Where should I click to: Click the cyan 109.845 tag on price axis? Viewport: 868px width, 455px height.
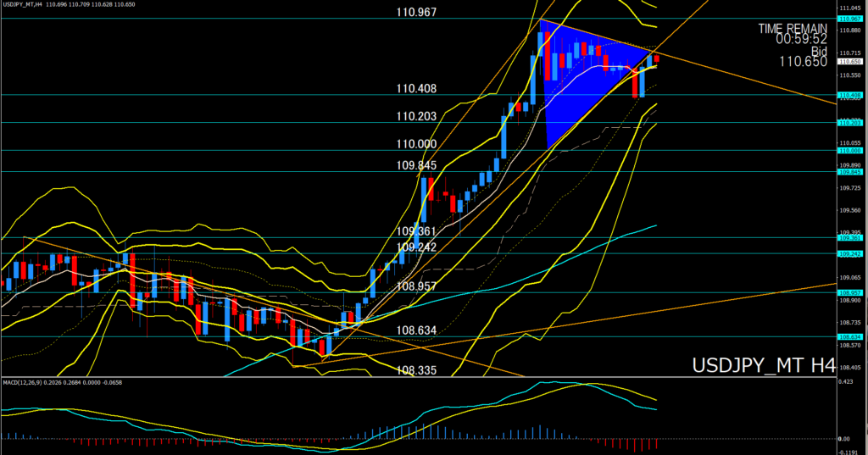pos(850,172)
